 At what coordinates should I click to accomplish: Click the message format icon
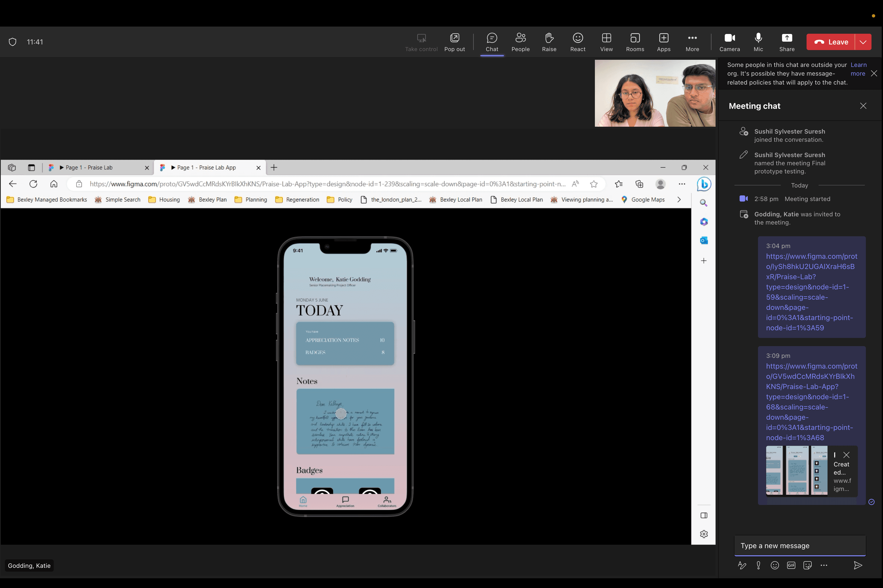coord(742,565)
